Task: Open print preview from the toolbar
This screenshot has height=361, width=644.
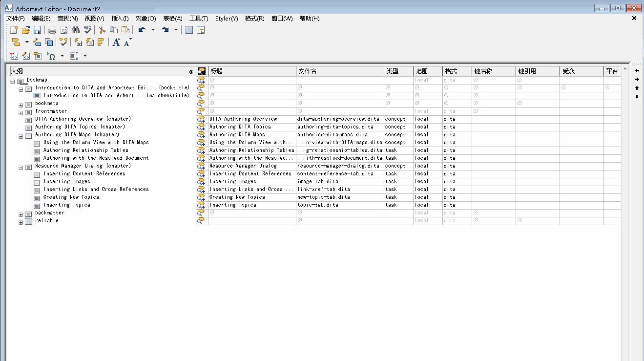Action: coord(64,30)
